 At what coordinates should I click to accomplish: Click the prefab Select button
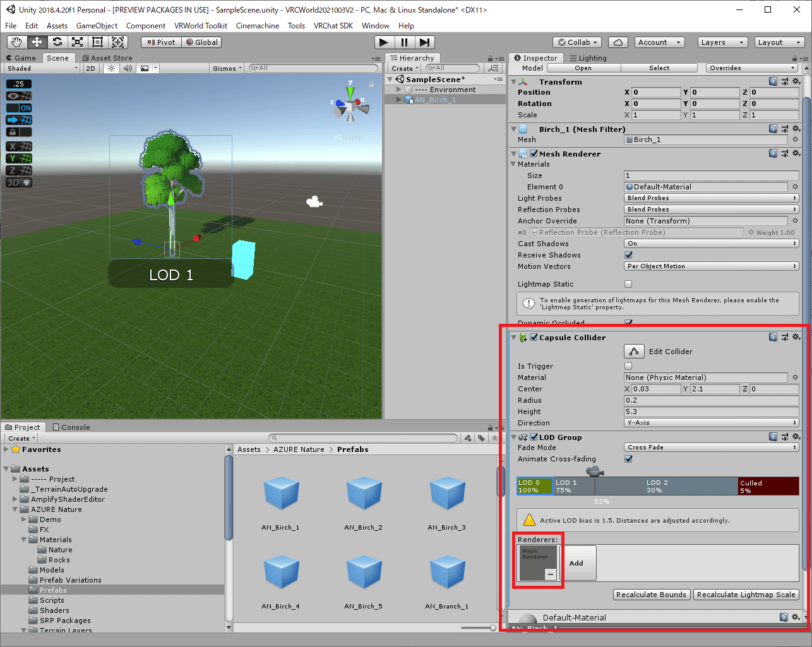click(659, 68)
